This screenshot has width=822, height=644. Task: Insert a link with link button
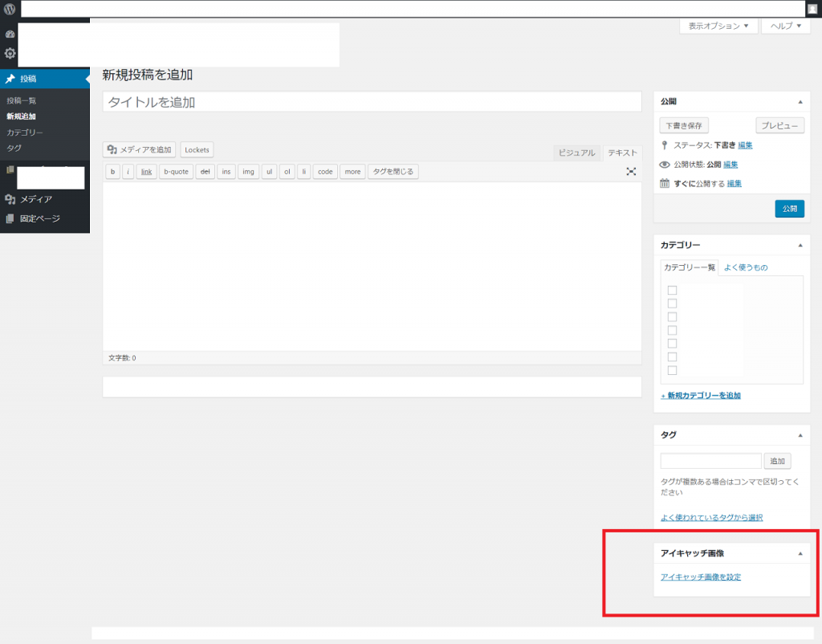point(146,172)
